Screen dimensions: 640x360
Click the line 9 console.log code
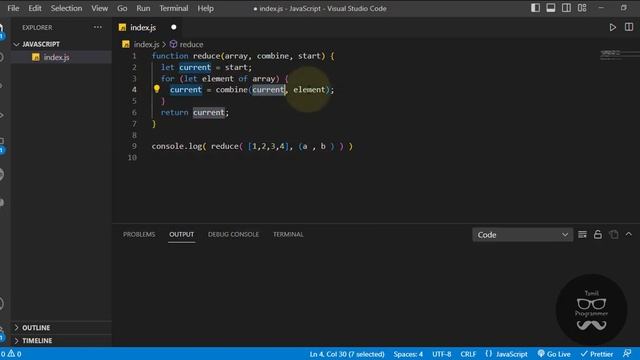pyautogui.click(x=252, y=146)
